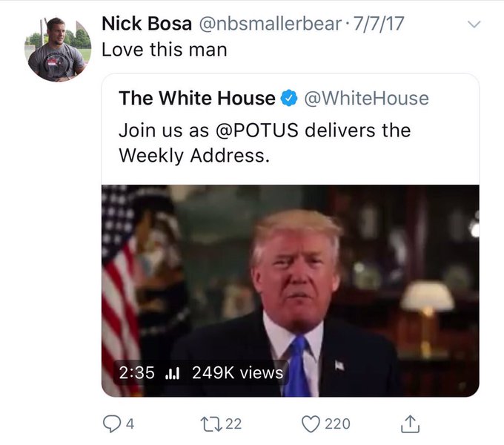Like the tweet with the heart icon
This screenshot has width=504, height=445.
point(311,423)
